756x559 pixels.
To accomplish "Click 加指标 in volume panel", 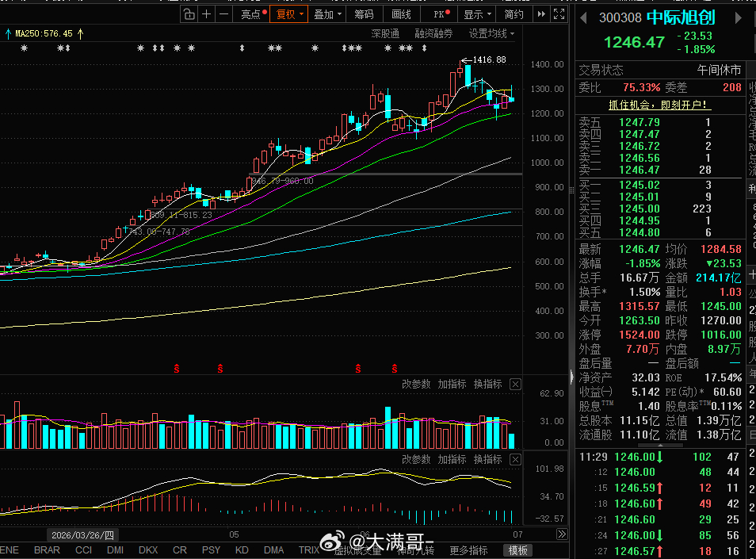I will (452, 385).
